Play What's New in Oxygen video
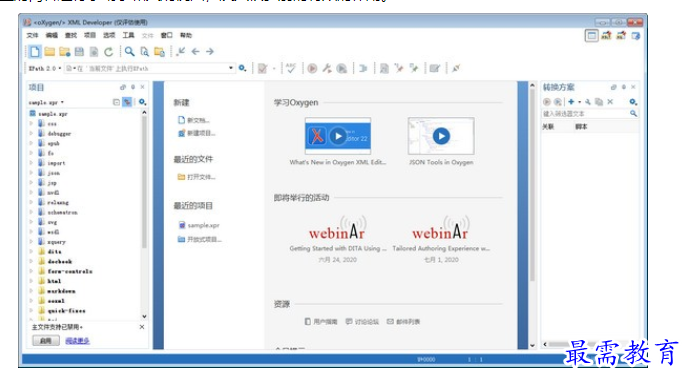 point(338,136)
